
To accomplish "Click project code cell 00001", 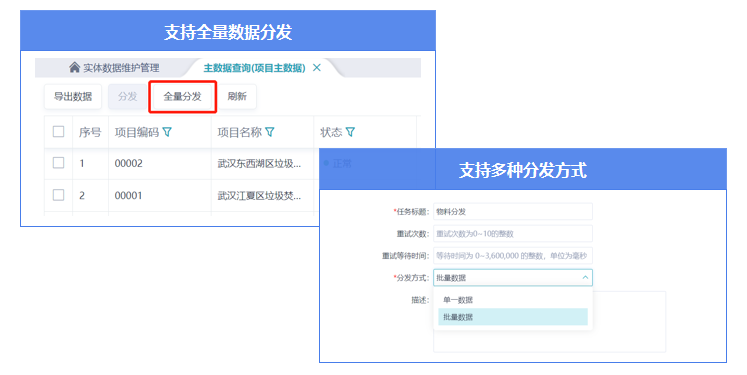I will click(129, 195).
